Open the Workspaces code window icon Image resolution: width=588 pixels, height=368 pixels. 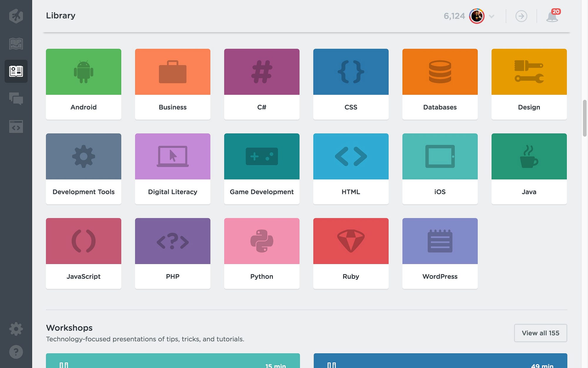coord(16,127)
